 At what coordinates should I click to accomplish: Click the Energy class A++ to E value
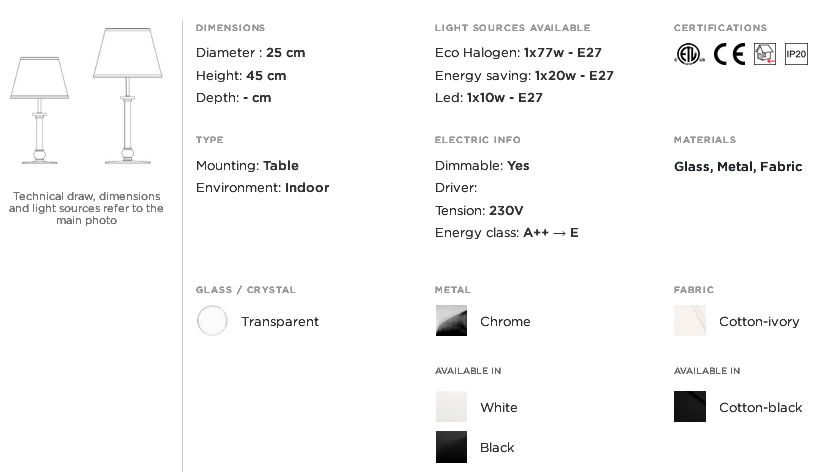click(551, 233)
